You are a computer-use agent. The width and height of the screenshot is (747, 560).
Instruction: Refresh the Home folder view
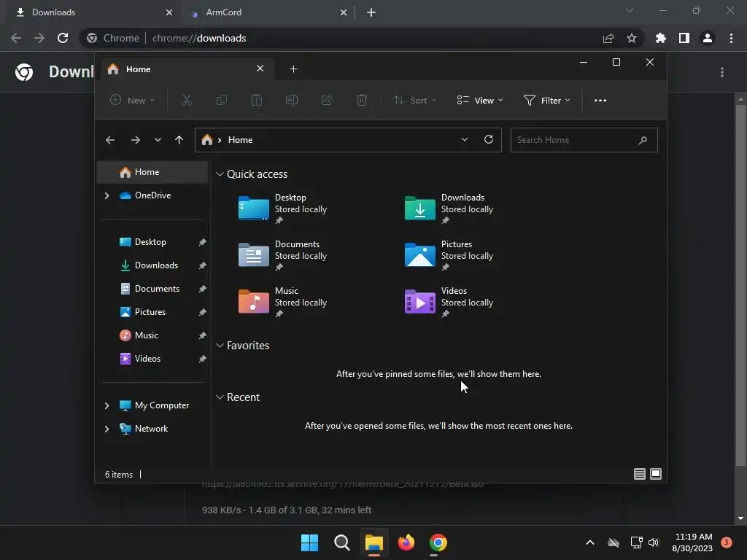point(488,139)
